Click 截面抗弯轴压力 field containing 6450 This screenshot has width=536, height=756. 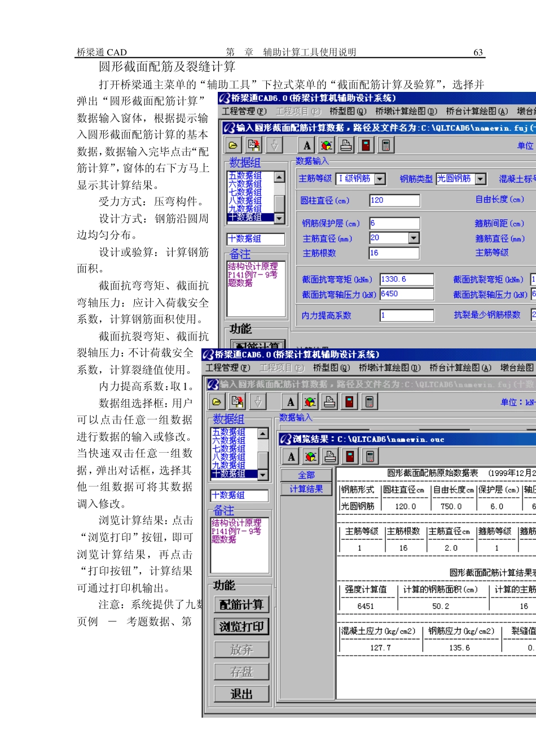pos(407,294)
